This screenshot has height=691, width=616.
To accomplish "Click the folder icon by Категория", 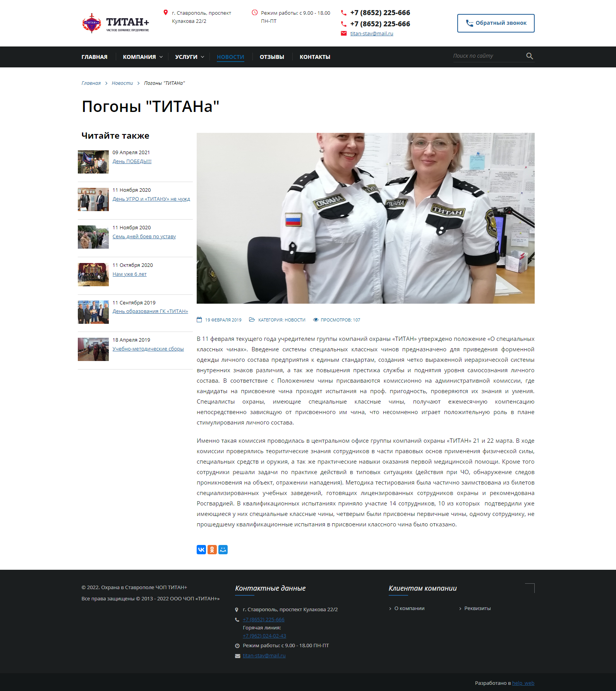I will tap(252, 320).
